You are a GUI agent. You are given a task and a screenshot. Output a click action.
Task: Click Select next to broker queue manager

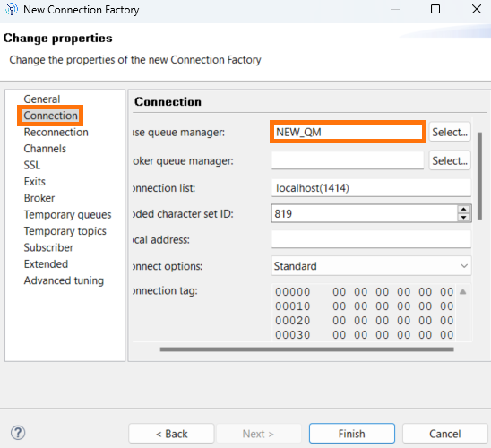(x=450, y=160)
